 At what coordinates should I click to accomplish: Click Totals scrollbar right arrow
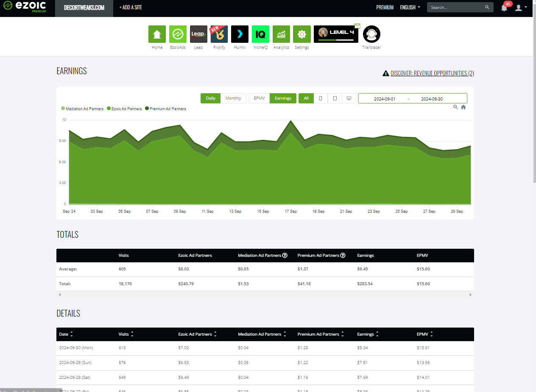(x=471, y=295)
